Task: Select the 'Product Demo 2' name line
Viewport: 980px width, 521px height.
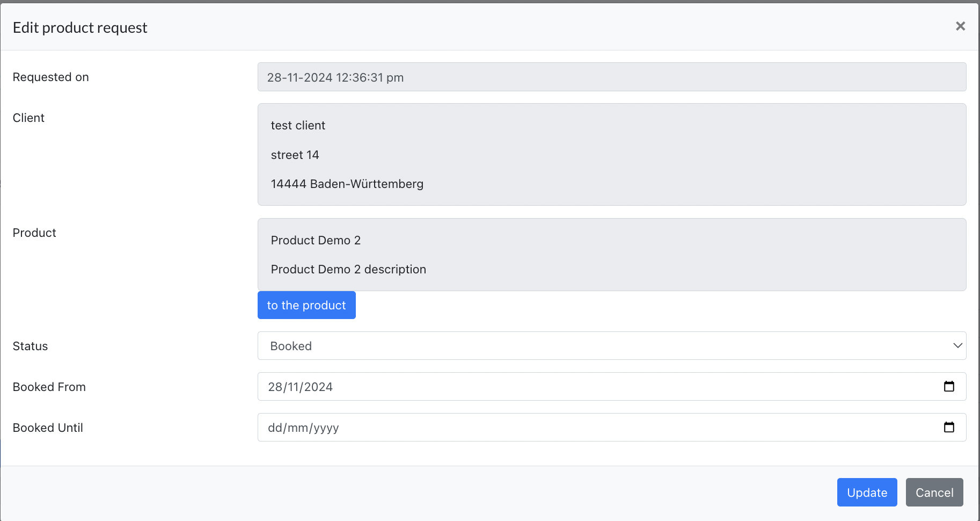Action: 316,240
